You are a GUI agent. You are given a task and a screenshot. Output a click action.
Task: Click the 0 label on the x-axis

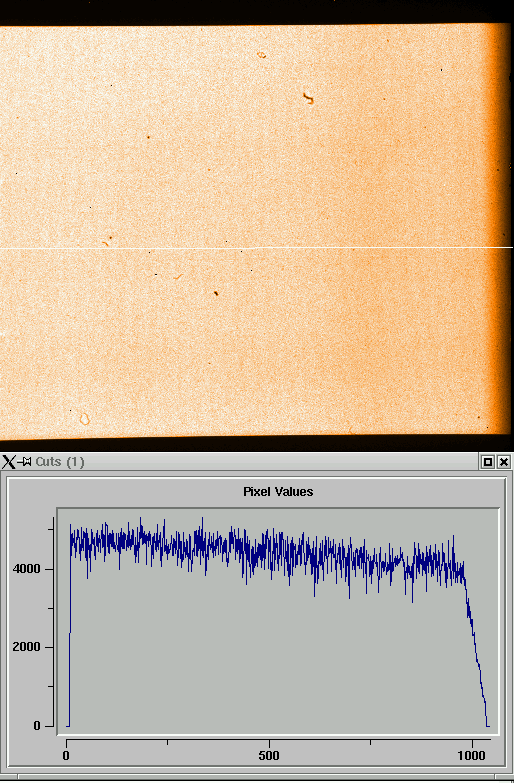coord(66,756)
